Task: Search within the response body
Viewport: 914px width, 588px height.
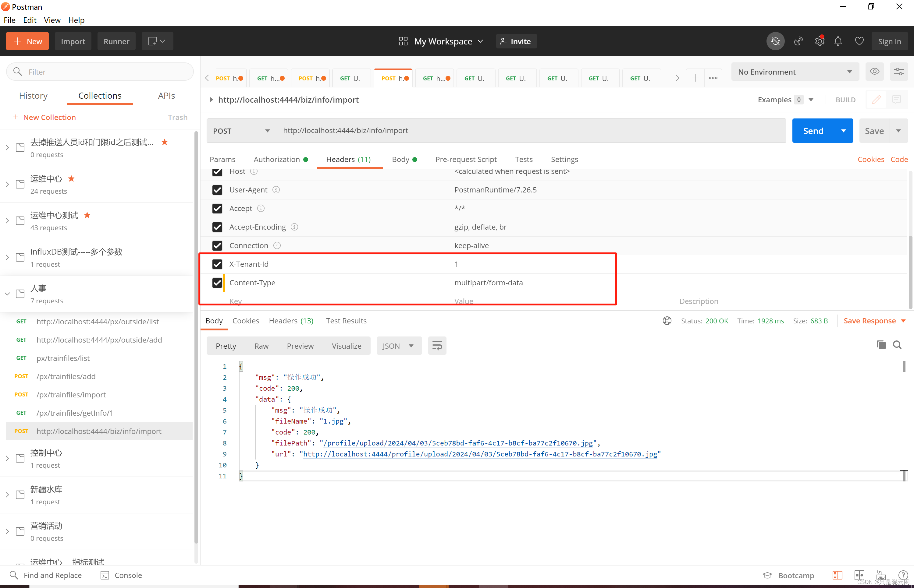Action: 897,345
